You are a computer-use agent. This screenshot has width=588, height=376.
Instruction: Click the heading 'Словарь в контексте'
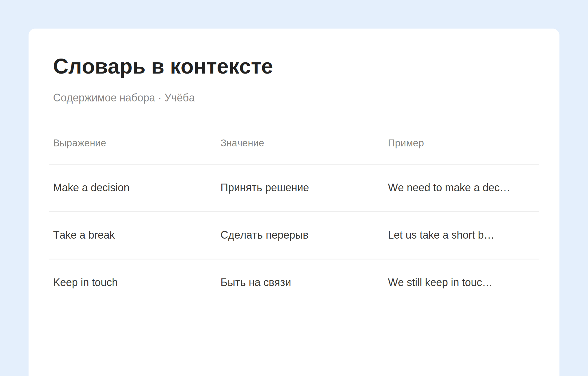point(163,67)
